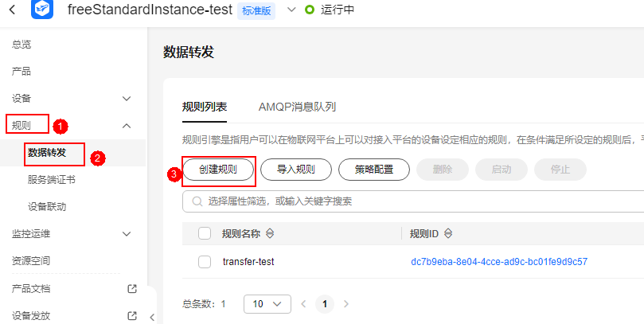Screen dimensions: 644x324
Task: Sort by rule name column icon
Action: 269,233
